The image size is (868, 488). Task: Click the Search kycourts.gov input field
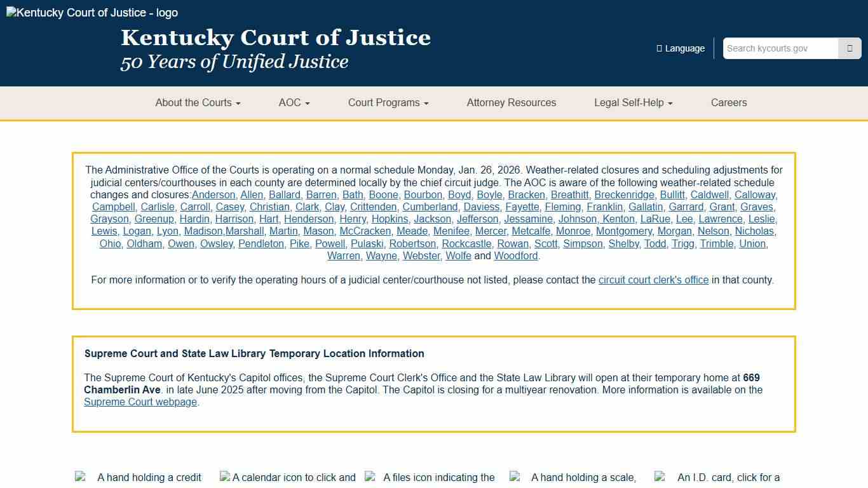click(780, 48)
